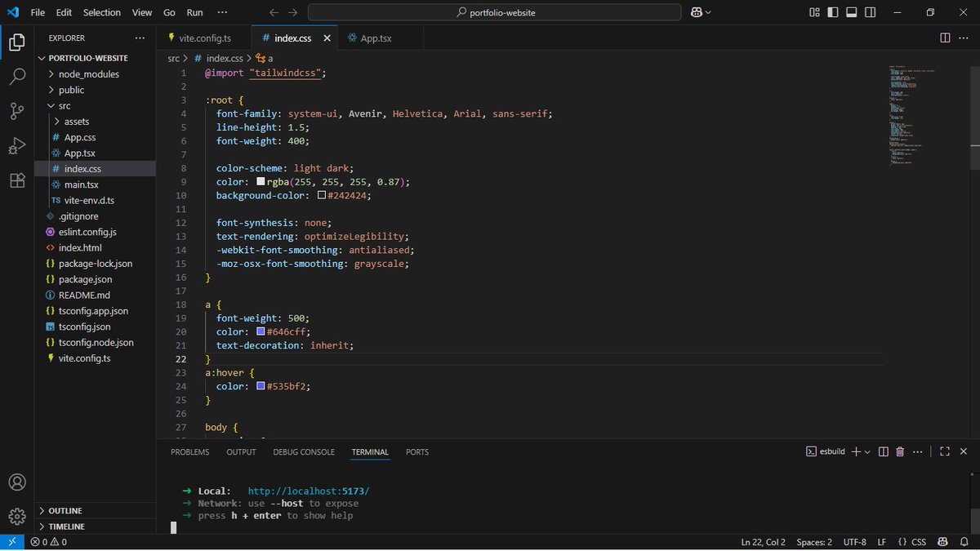The width and height of the screenshot is (980, 551).
Task: Maximize the terminal panel size
Action: click(x=945, y=451)
